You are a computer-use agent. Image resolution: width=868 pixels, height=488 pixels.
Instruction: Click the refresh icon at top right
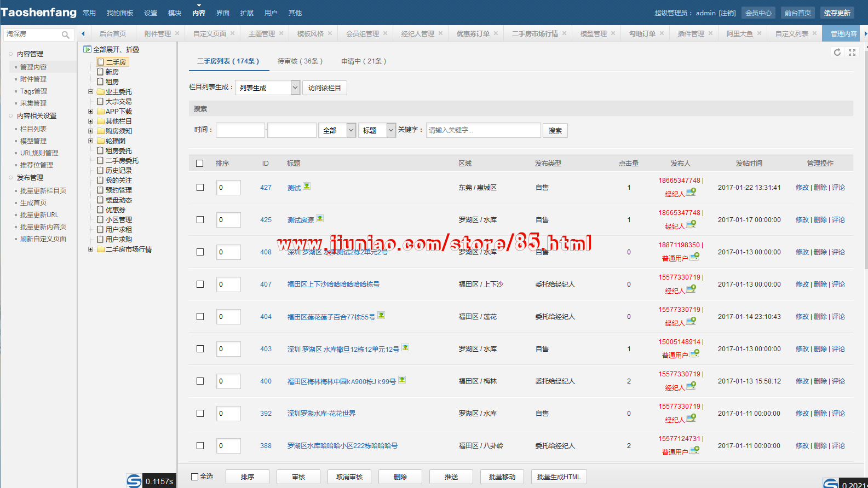coord(837,53)
